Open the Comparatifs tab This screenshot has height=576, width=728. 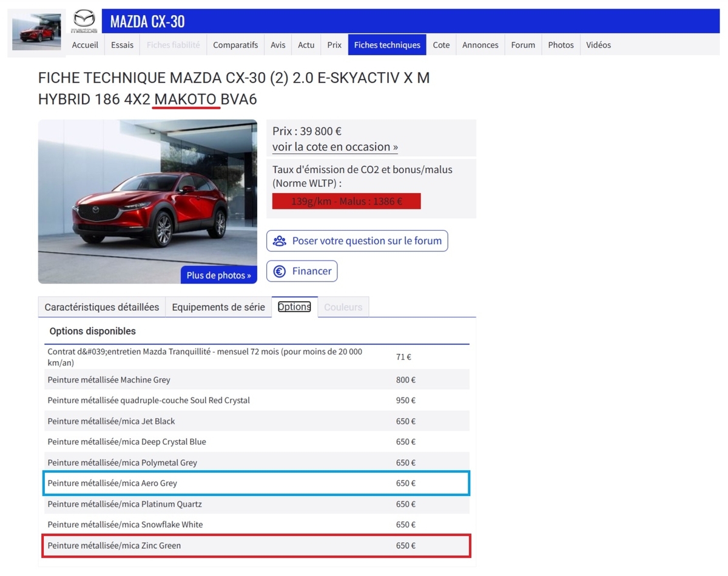235,45
